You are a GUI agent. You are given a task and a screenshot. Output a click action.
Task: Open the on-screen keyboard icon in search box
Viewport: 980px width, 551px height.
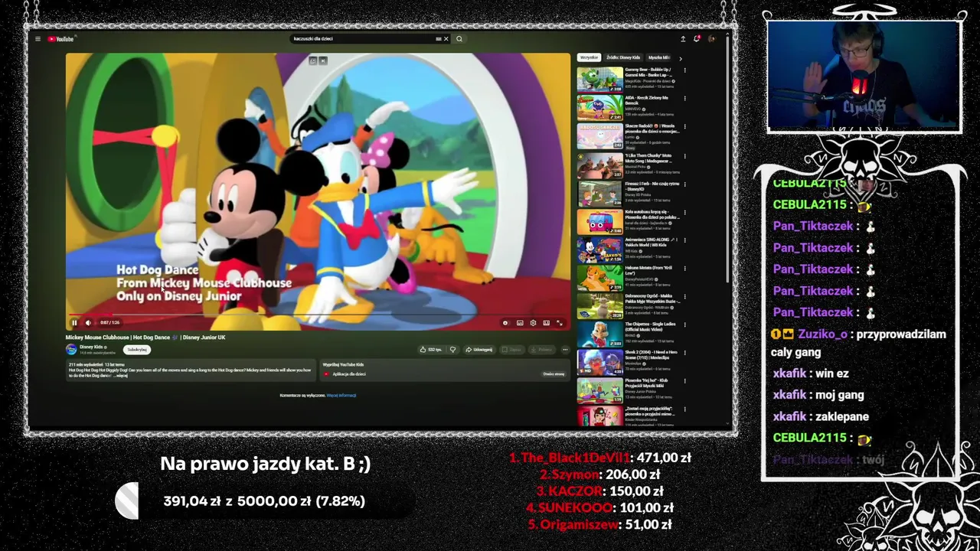click(x=438, y=39)
